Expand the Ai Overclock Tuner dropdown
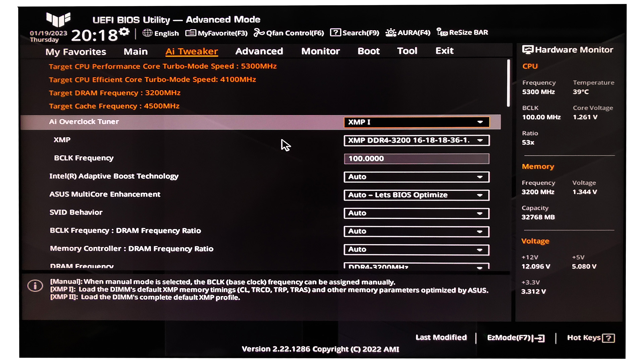Image resolution: width=644 pixels, height=362 pixels. pyautogui.click(x=481, y=122)
